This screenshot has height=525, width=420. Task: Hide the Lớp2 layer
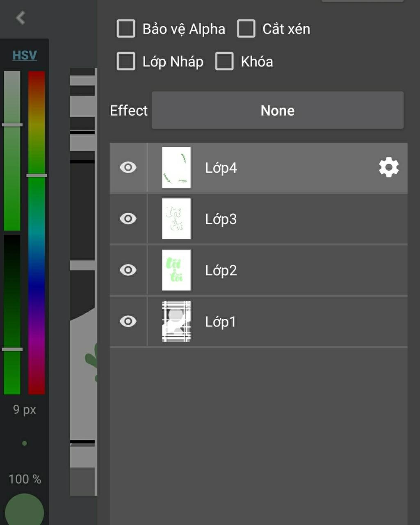click(x=128, y=270)
